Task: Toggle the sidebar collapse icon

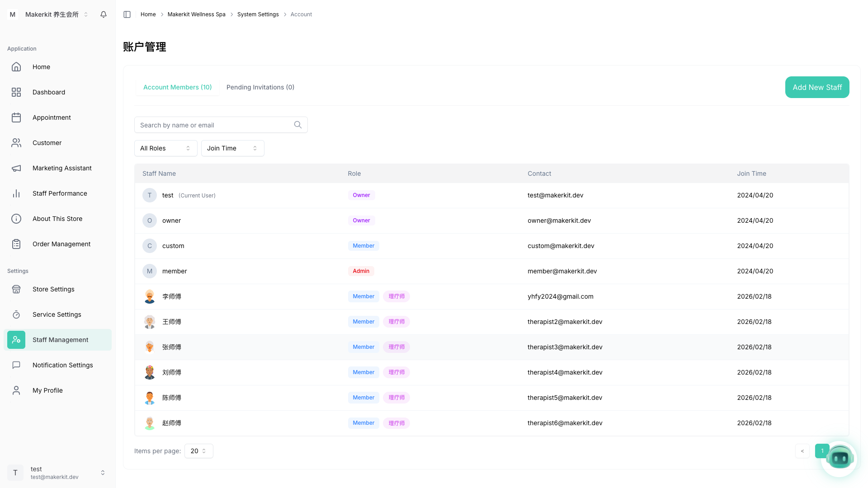Action: 127,14
